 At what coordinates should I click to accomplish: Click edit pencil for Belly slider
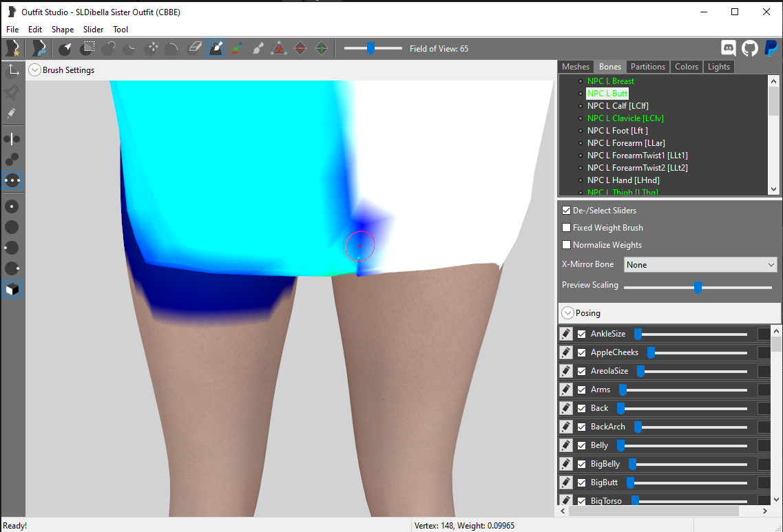click(x=566, y=446)
